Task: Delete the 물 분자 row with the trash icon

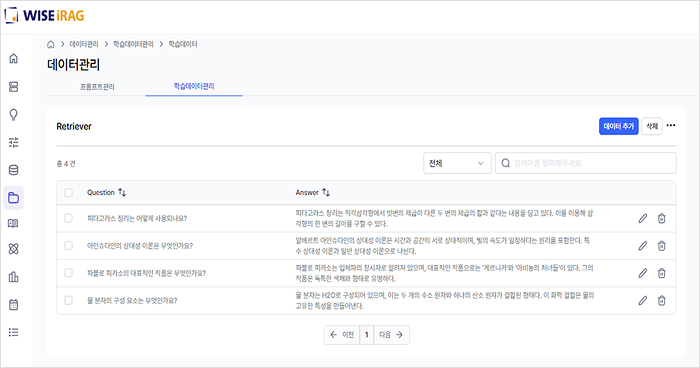Action: [x=662, y=301]
